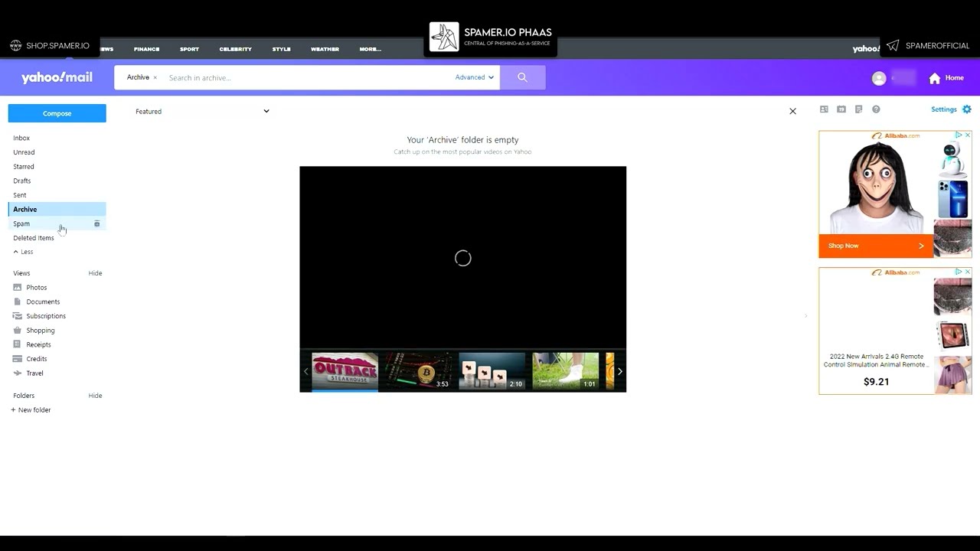Close the first Alibaba ad
The height and width of the screenshot is (551, 980).
967,135
